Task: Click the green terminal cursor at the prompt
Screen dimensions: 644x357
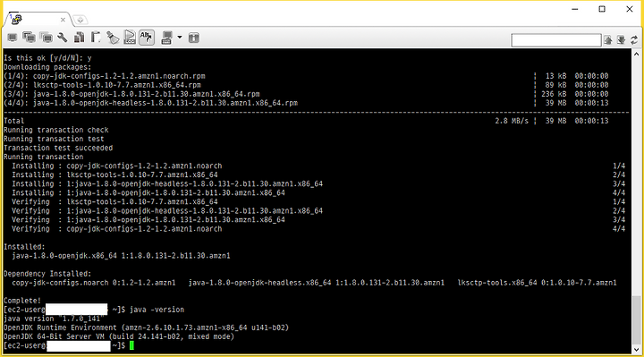Action: 131,345
